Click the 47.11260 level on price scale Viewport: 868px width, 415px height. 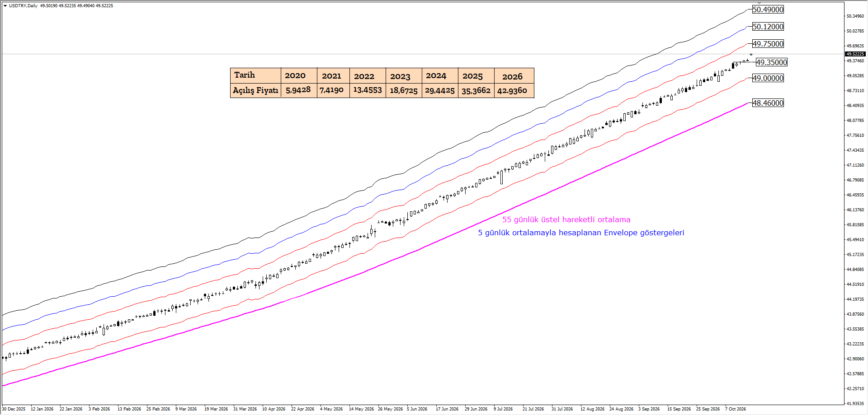click(855, 165)
